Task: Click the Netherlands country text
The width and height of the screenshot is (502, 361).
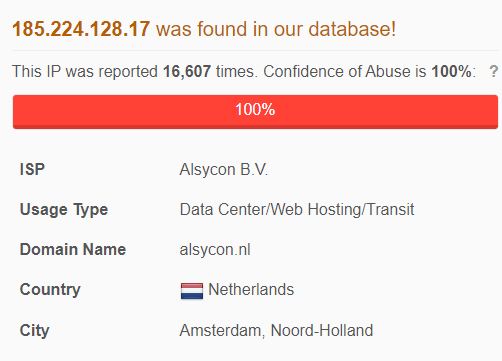Action: point(251,289)
